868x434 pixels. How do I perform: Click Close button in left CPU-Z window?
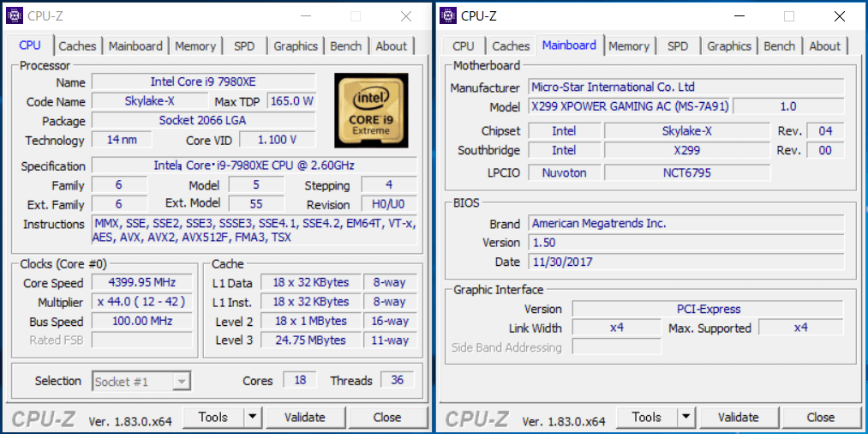click(387, 417)
